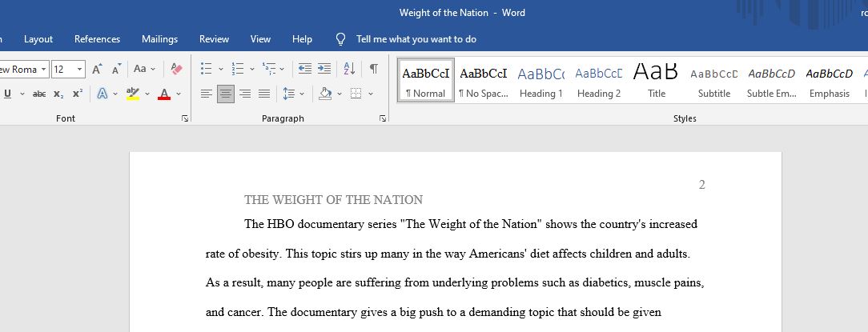
Task: Toggle Show/Hide paragraph marks
Action: click(x=374, y=69)
